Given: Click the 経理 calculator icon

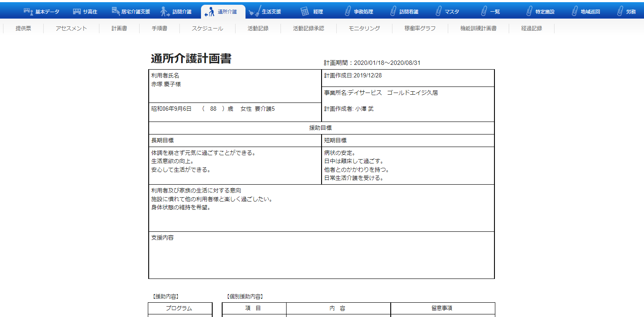Looking at the screenshot, I should click(x=305, y=11).
